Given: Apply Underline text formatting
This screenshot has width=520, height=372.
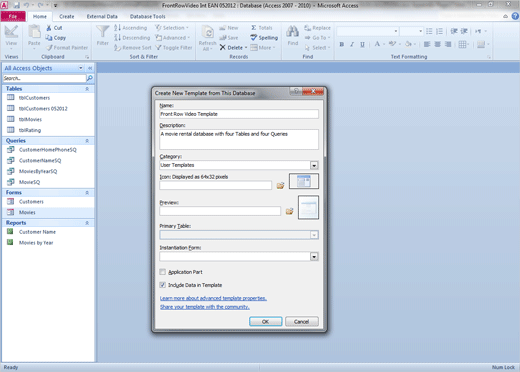Looking at the screenshot, I should (x=362, y=44).
